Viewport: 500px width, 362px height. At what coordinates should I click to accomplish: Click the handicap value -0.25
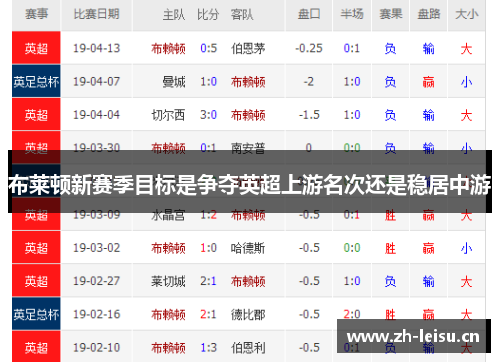pyautogui.click(x=309, y=48)
